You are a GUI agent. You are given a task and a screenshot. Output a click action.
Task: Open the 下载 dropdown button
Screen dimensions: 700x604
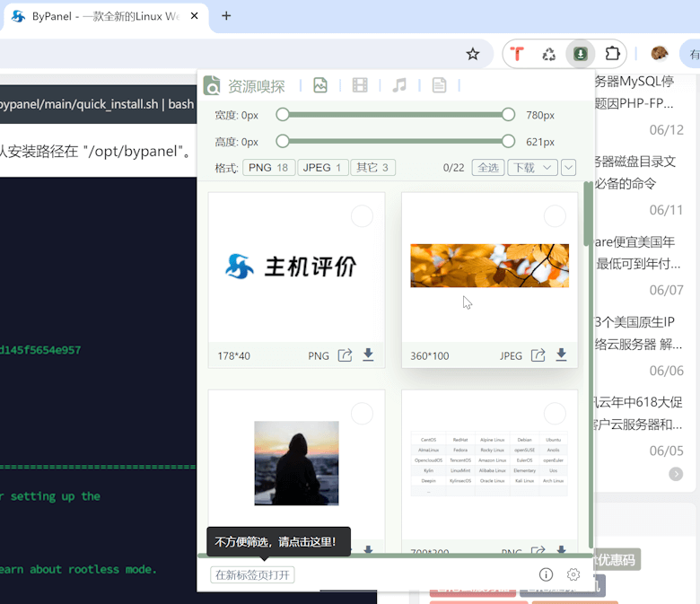(532, 168)
